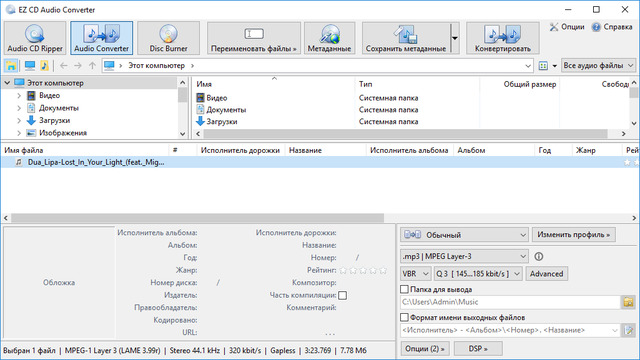
Task: Open Опции from top right
Action: coord(567,27)
